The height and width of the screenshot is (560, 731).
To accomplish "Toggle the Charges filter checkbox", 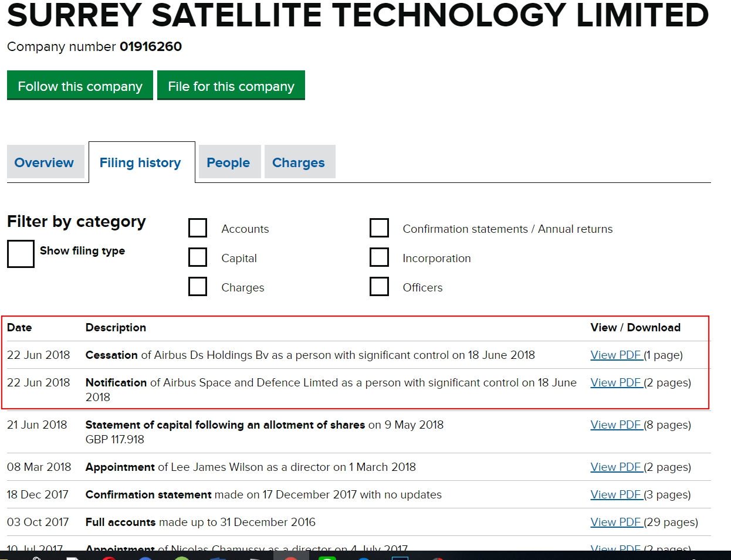I will pyautogui.click(x=198, y=287).
